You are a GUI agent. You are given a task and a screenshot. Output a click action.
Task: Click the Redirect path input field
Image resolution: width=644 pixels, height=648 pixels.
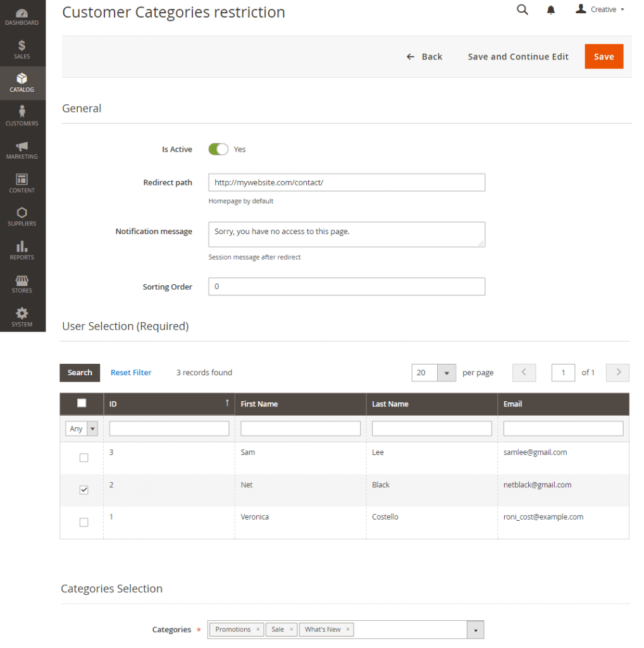pyautogui.click(x=346, y=182)
